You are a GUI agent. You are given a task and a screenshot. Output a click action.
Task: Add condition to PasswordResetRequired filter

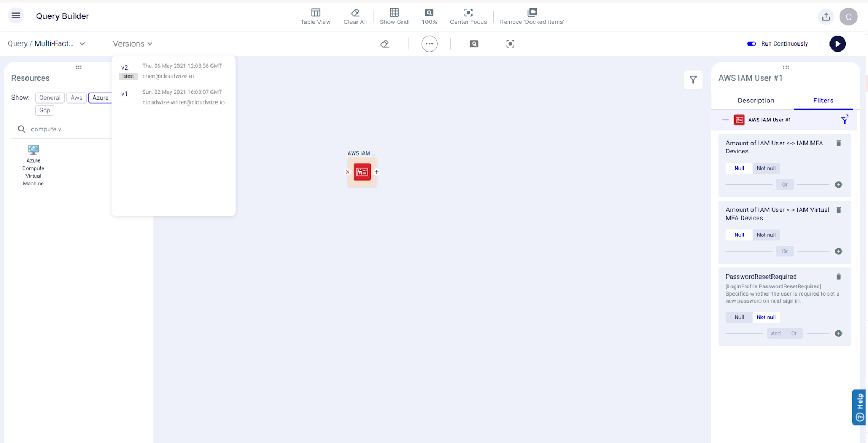click(x=838, y=333)
